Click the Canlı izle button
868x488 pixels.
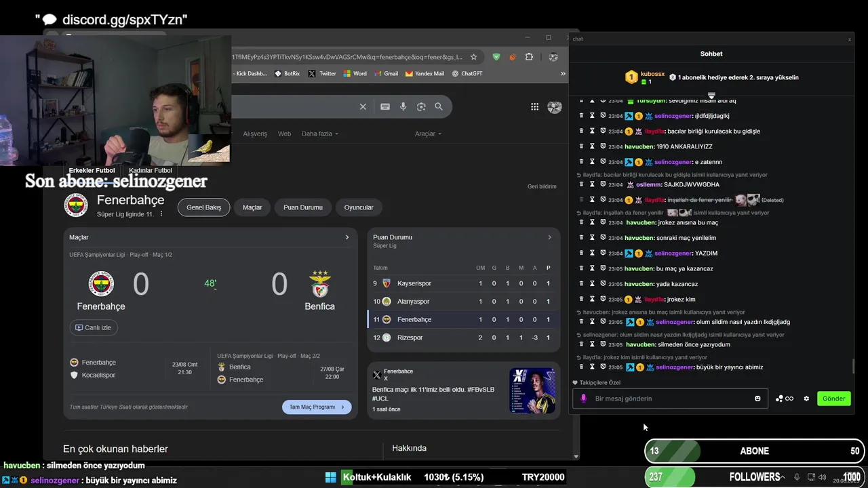(94, 327)
